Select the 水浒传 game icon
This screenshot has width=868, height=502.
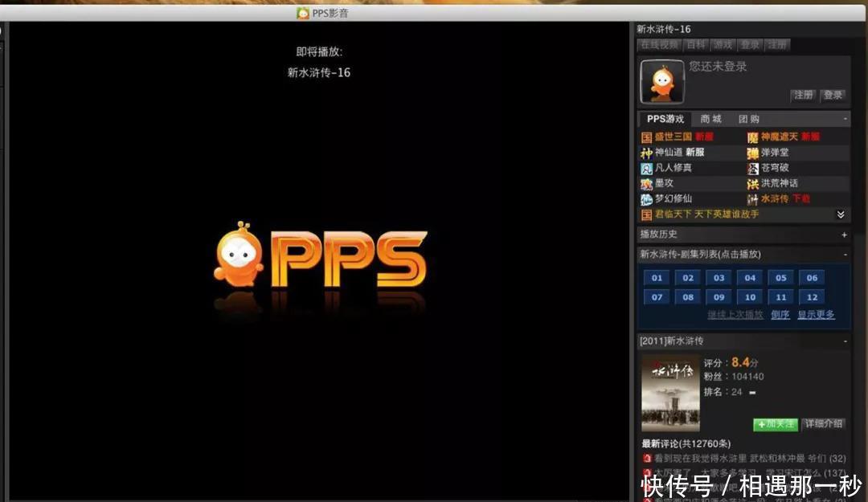tap(753, 198)
